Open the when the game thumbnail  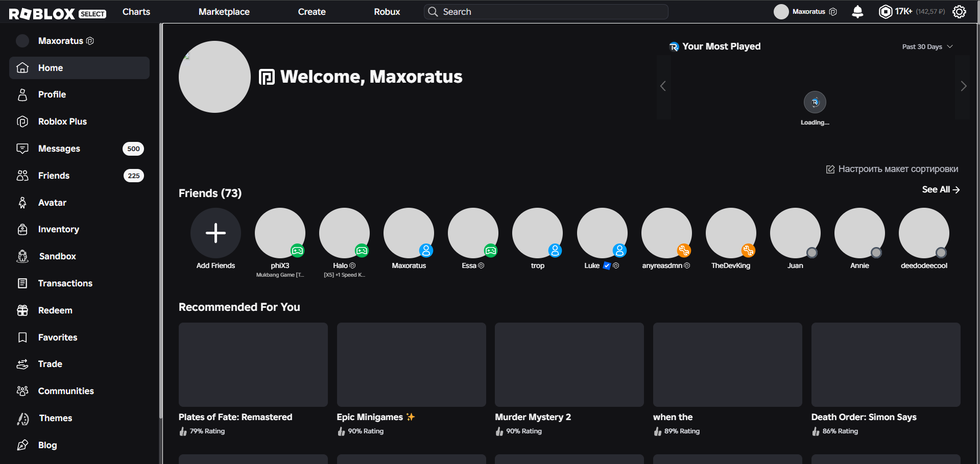click(x=728, y=364)
